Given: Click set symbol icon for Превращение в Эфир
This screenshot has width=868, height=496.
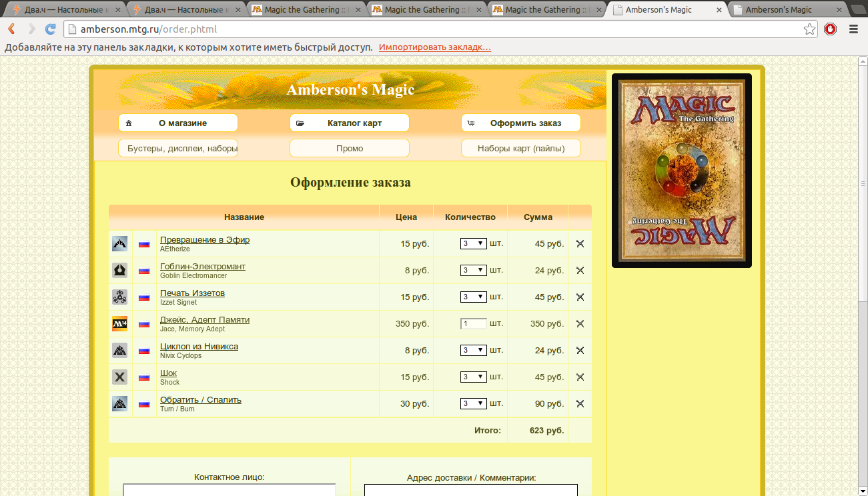Looking at the screenshot, I should (x=119, y=244).
